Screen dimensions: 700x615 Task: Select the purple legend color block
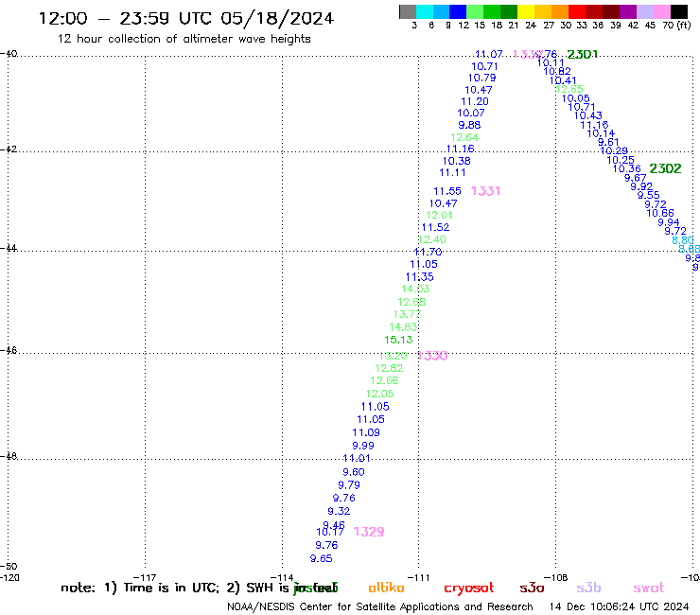(x=628, y=11)
